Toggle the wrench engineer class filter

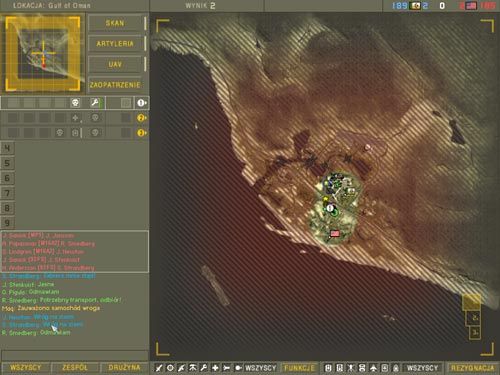(204, 368)
